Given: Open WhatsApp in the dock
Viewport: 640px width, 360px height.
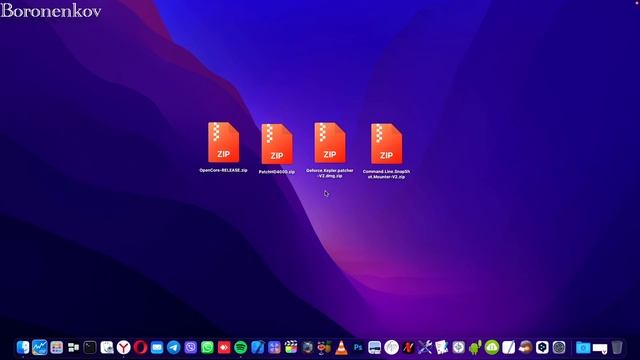Looking at the screenshot, I should tap(207, 347).
